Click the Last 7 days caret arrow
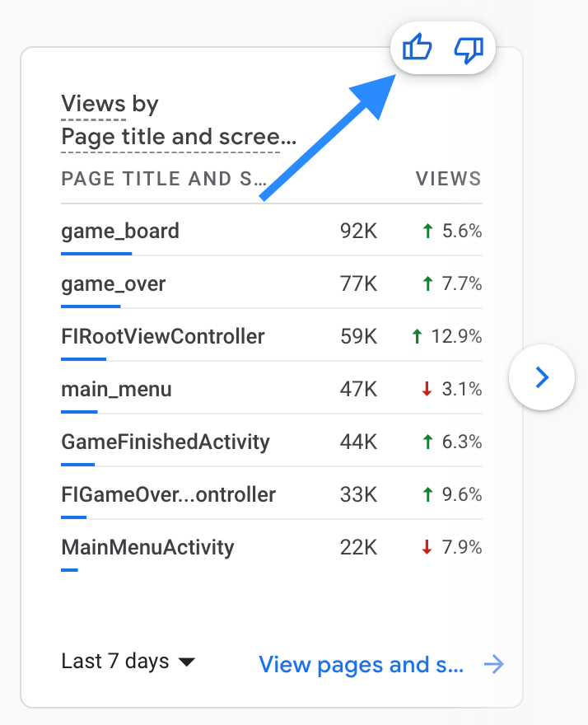The width and height of the screenshot is (588, 725). (187, 662)
